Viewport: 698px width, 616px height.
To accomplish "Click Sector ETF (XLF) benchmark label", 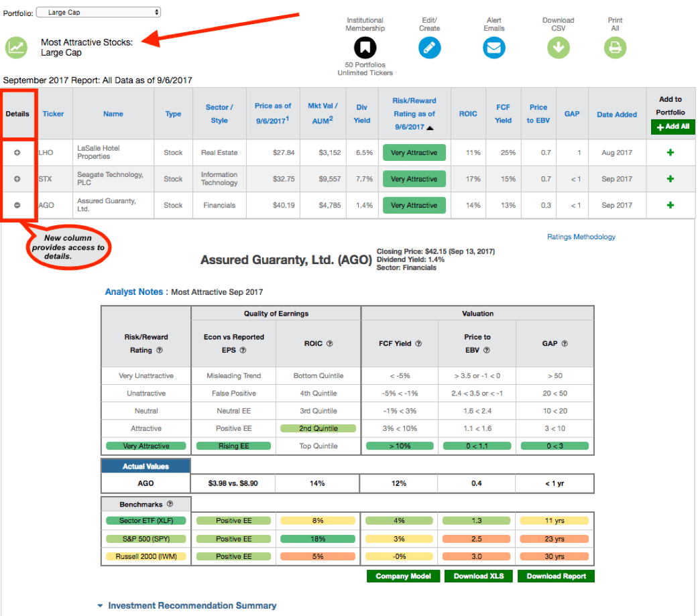I will (x=146, y=521).
